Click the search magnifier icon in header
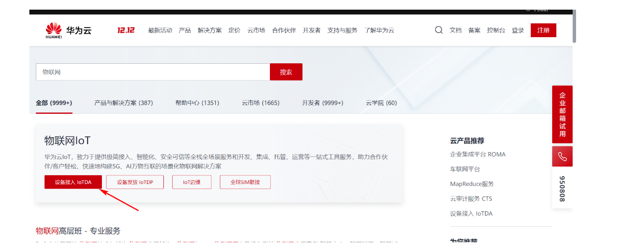The image size is (644, 251). point(439,30)
